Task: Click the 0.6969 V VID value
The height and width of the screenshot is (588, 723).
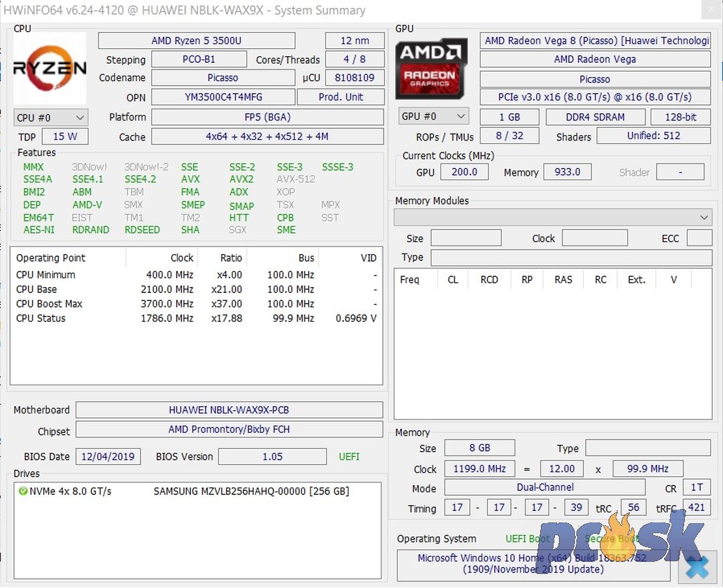Action: click(356, 318)
